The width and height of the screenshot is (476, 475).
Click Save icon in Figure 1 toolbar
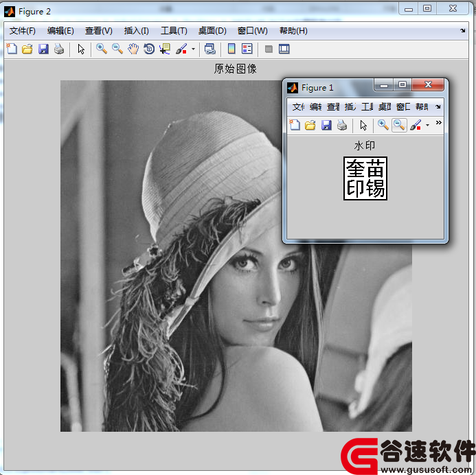click(326, 125)
